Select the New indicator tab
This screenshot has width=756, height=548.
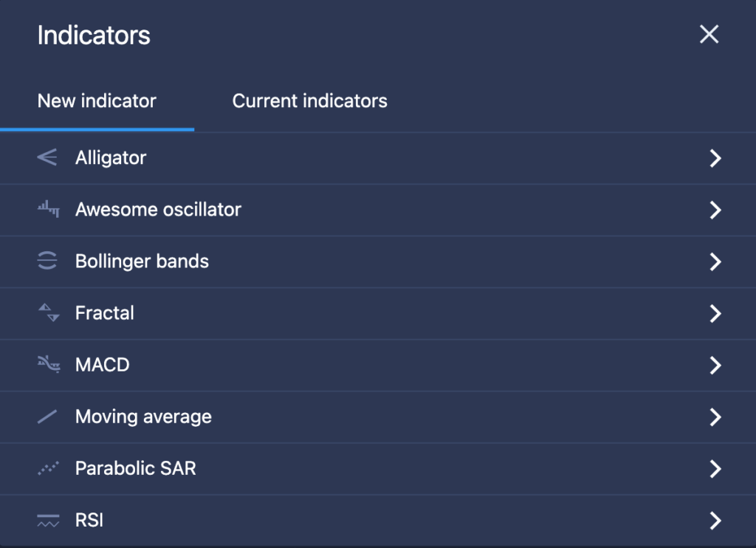click(x=97, y=101)
